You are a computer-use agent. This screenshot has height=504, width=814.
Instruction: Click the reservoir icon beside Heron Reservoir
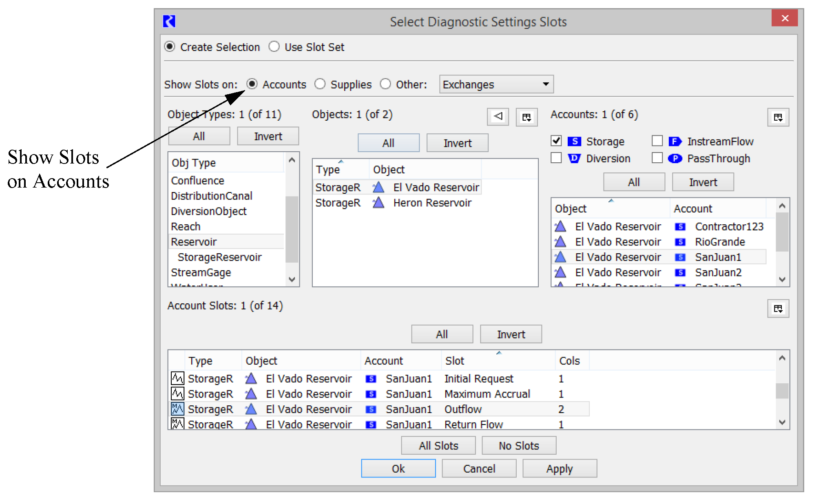click(378, 203)
